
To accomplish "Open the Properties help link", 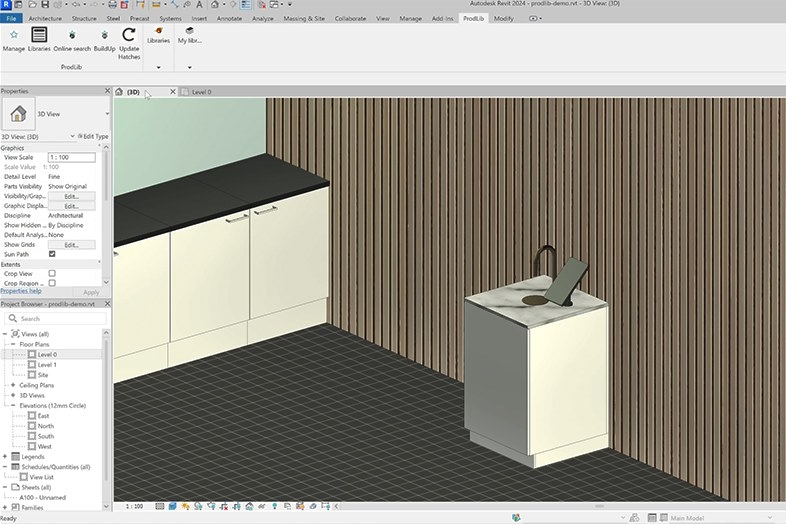I will point(21,291).
